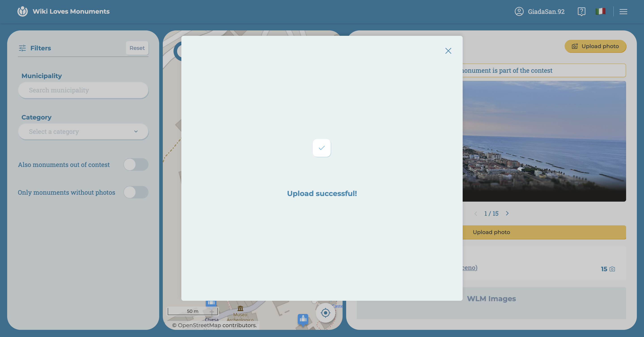Turn on Only monuments without photos
Image resolution: width=644 pixels, height=337 pixels.
136,192
